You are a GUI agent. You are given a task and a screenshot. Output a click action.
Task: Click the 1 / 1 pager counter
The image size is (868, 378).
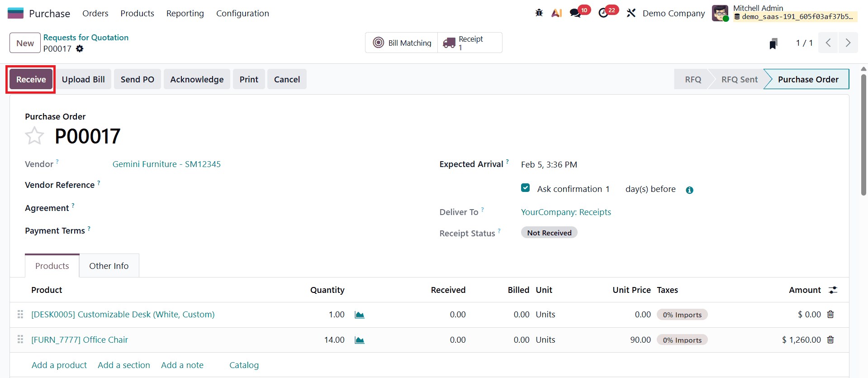click(804, 43)
